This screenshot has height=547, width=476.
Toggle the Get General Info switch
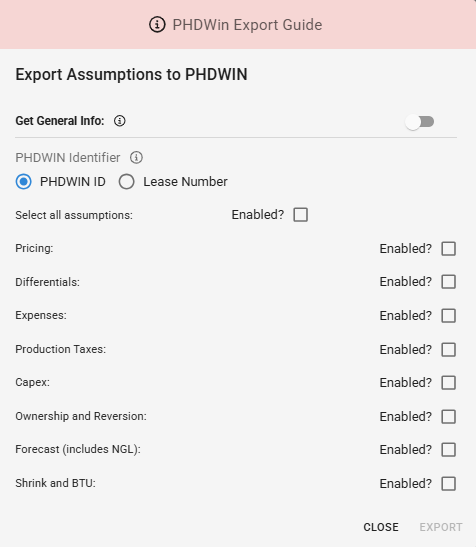(419, 122)
